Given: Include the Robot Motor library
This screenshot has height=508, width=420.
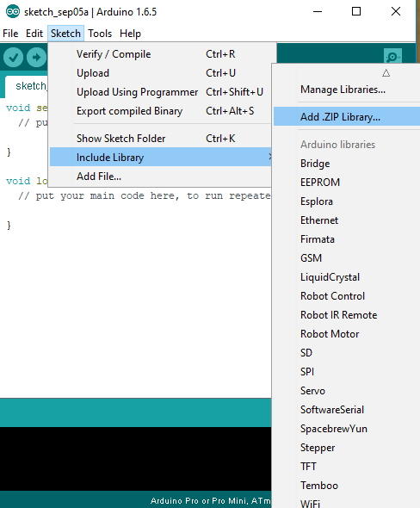Looking at the screenshot, I should (x=347, y=334).
